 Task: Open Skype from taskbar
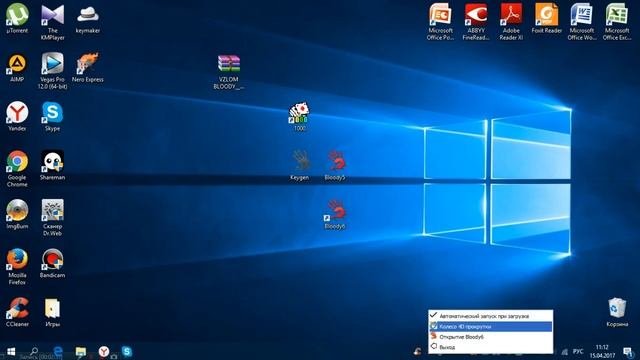[x=127, y=351]
